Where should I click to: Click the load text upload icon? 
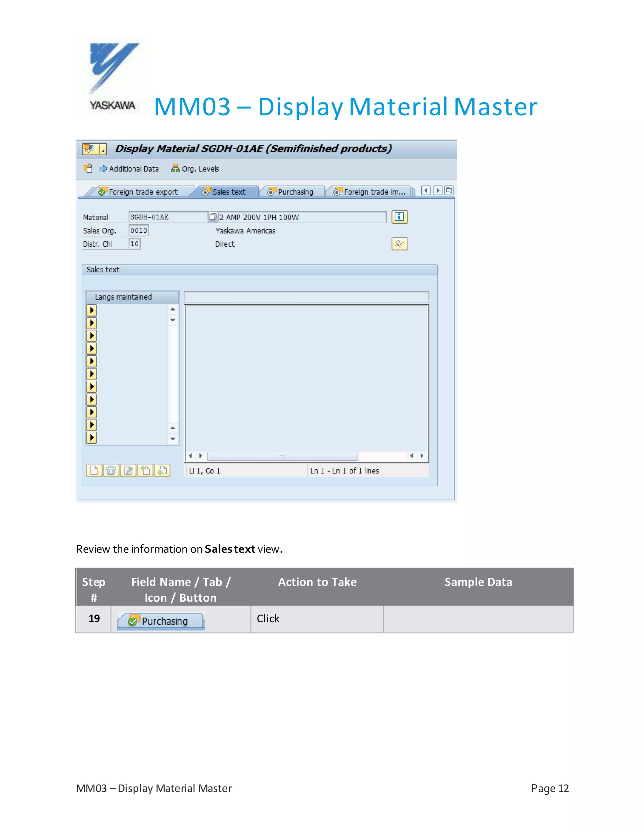pyautogui.click(x=145, y=471)
